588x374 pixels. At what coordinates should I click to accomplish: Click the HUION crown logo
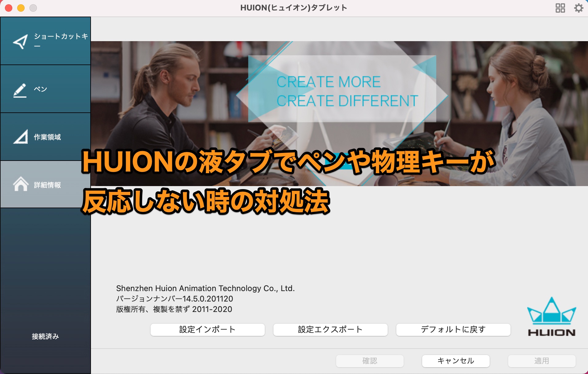pos(551,317)
